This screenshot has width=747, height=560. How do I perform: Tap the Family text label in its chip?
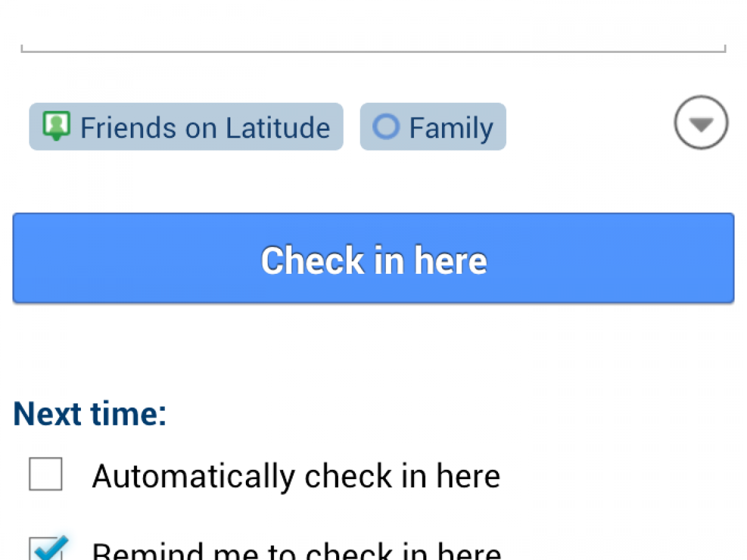[451, 128]
